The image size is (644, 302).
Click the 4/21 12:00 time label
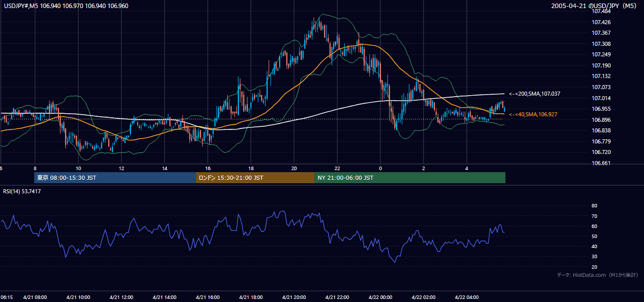point(121,297)
